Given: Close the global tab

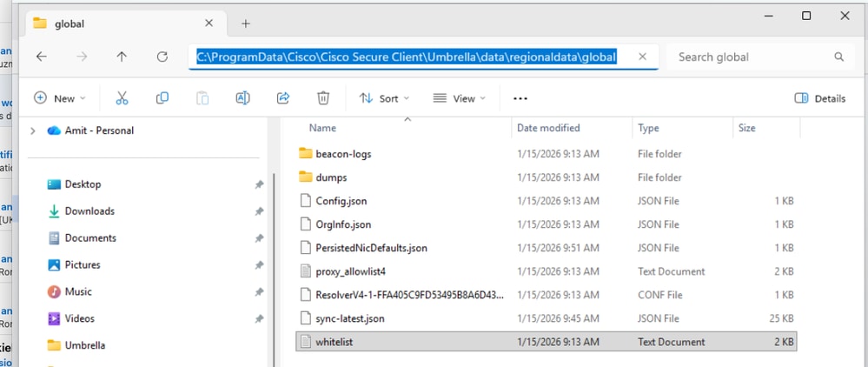Looking at the screenshot, I should (209, 23).
